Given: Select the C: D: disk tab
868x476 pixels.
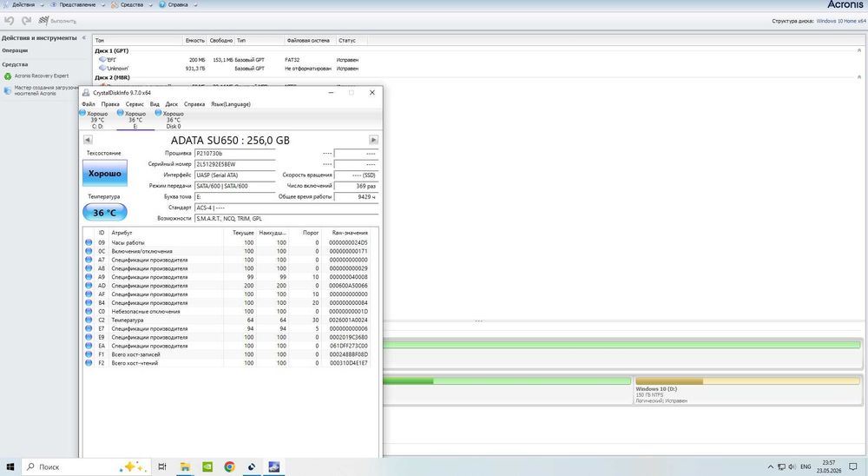Looking at the screenshot, I should pos(97,120).
